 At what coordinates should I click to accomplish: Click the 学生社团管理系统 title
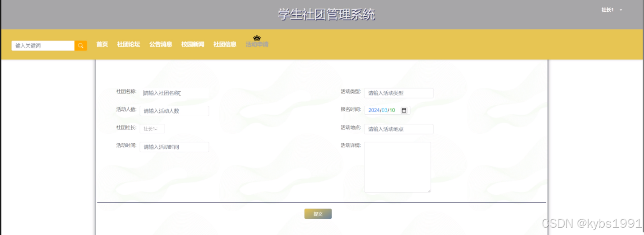coord(326,14)
